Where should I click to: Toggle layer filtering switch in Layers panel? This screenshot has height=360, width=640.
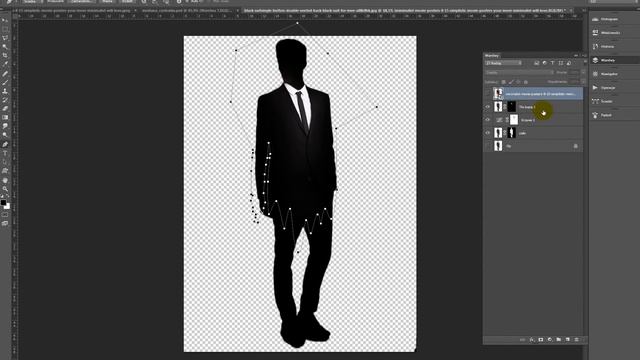pos(584,62)
